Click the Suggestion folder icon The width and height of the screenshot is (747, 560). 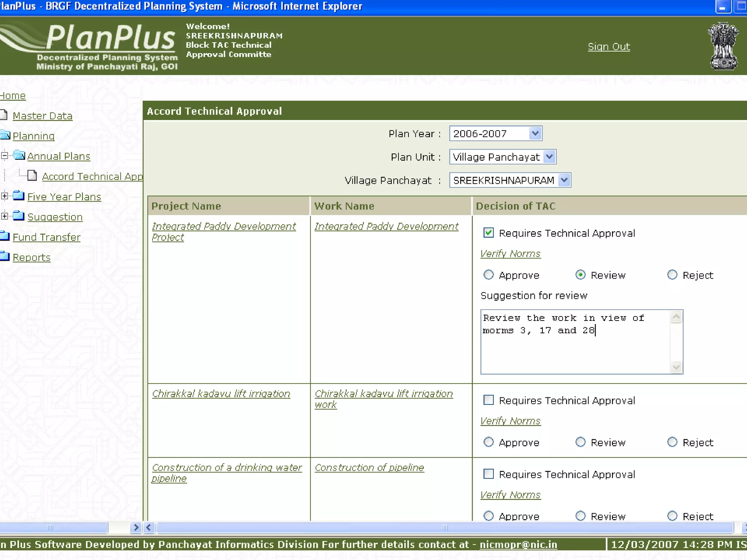19,216
